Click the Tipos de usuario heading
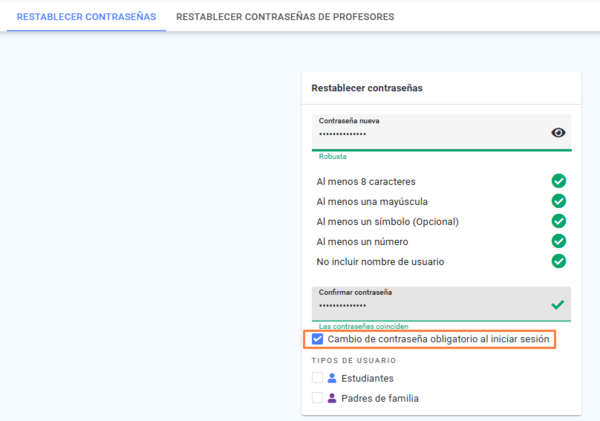600x421 pixels. [x=354, y=361]
